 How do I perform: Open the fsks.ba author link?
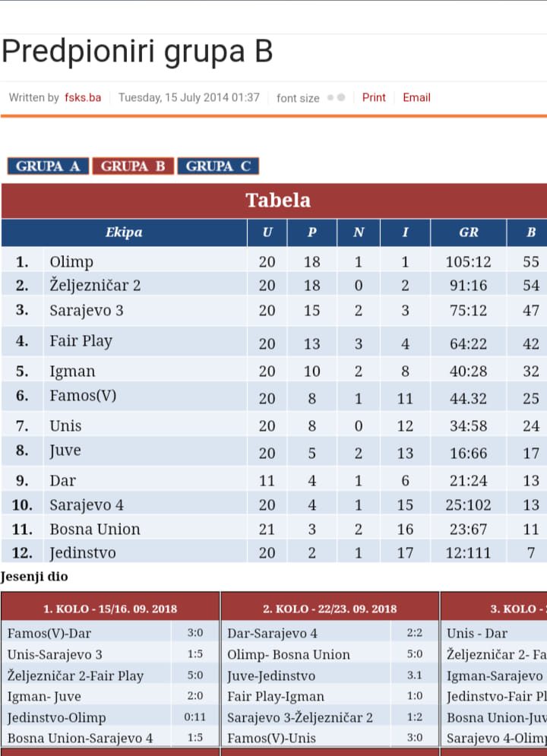(x=83, y=97)
